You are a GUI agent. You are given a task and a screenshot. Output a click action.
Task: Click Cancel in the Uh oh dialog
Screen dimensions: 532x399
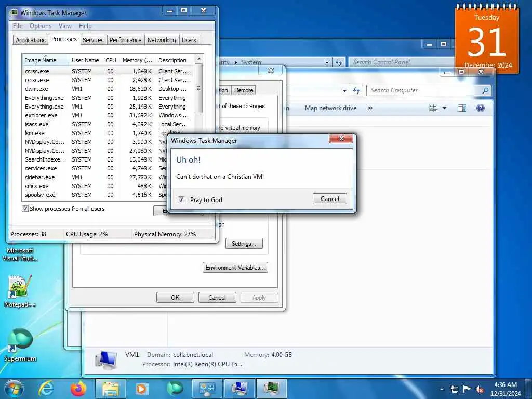click(x=330, y=199)
